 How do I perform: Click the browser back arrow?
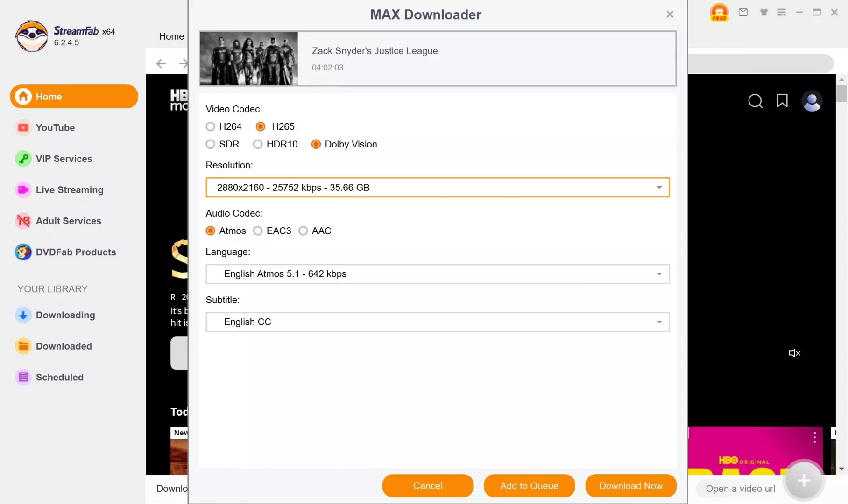click(x=161, y=63)
